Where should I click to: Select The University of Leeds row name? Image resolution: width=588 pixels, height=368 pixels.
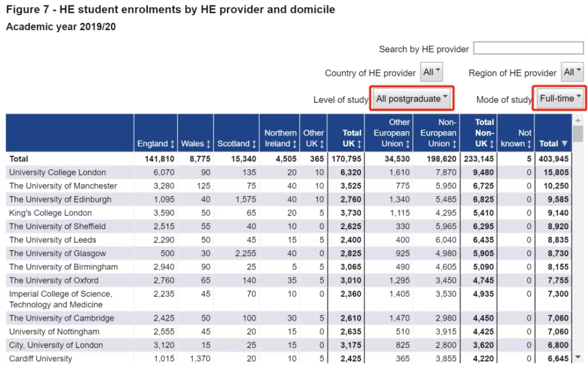(52, 240)
